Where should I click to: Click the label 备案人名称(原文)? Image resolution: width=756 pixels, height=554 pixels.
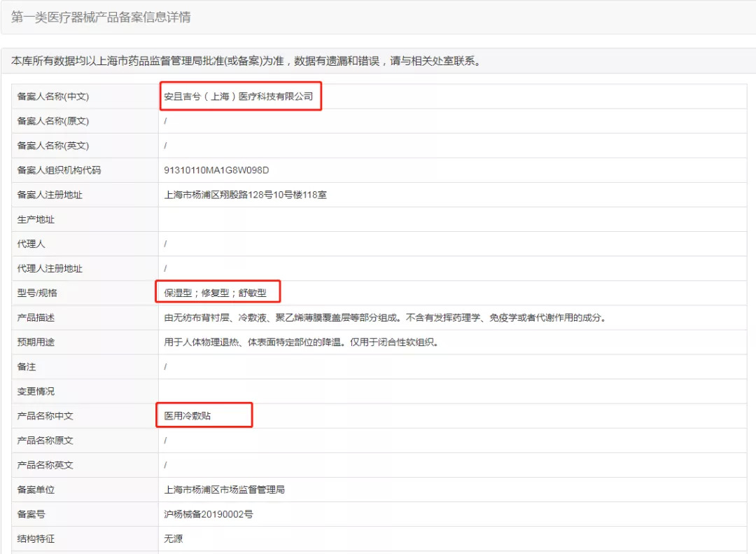pyautogui.click(x=53, y=121)
